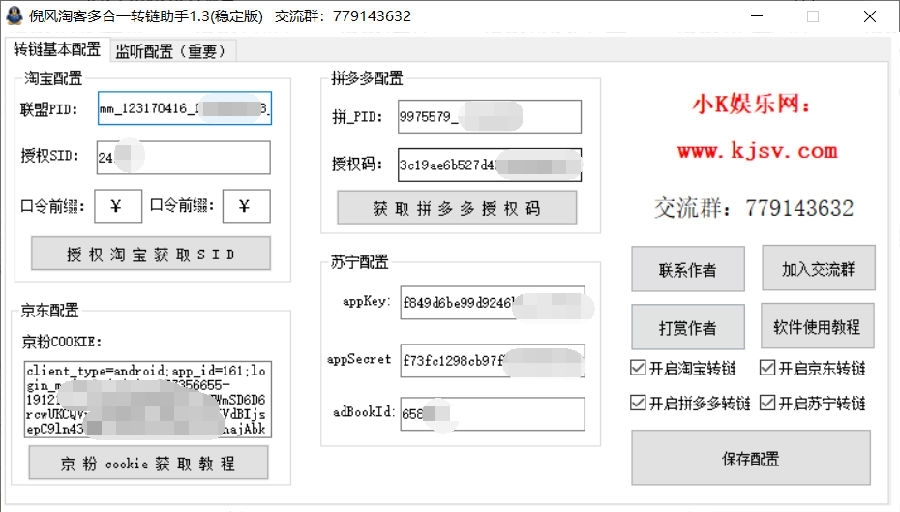Screen dimensions: 900x512
Task: Click inside the 京粉COOKIE text area
Action: 148,399
